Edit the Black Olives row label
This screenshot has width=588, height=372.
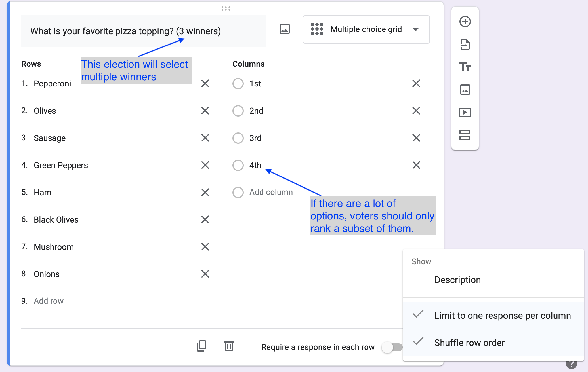click(x=56, y=220)
